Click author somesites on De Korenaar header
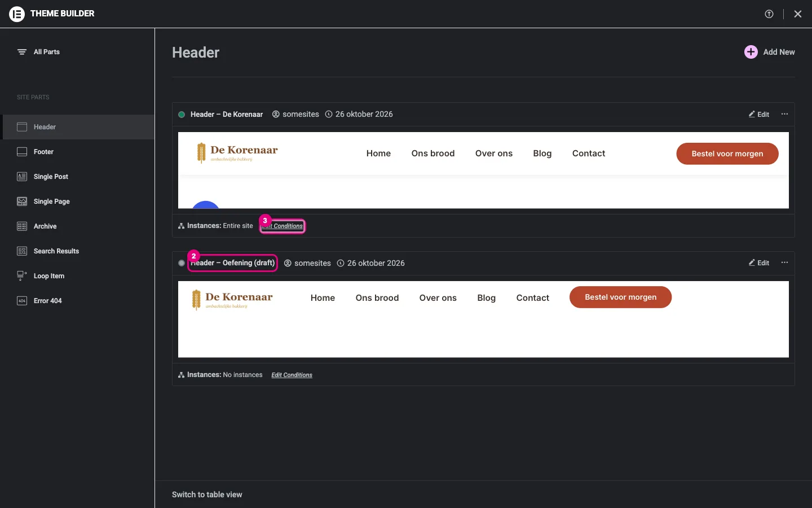 295,114
